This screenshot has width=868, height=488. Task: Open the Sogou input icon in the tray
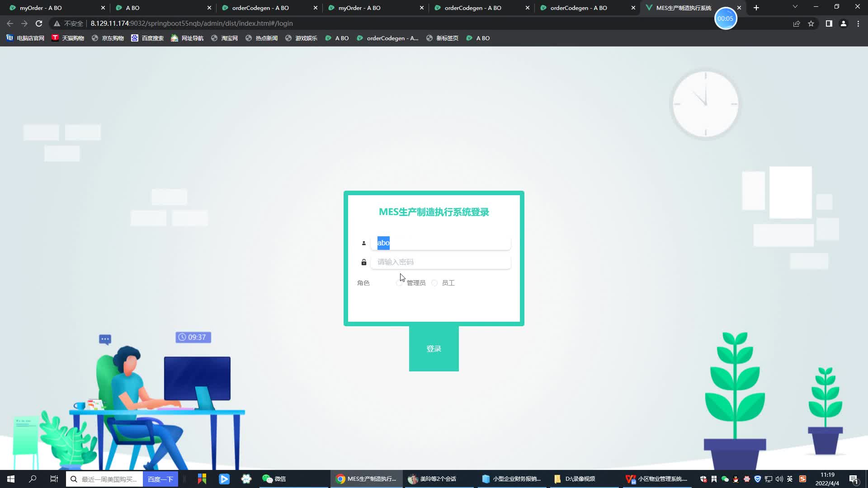click(x=803, y=479)
